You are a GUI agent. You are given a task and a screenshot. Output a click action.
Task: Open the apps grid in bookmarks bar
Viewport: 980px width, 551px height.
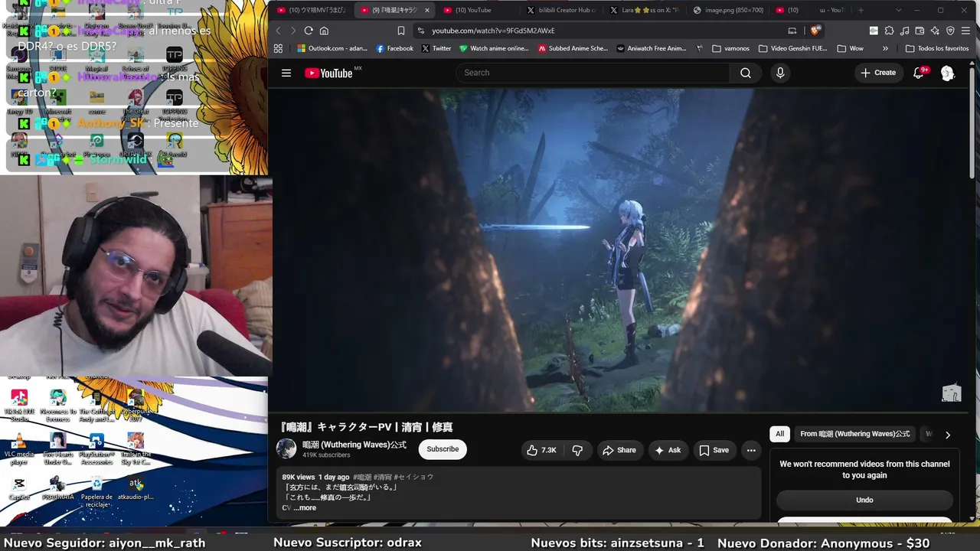(x=278, y=48)
